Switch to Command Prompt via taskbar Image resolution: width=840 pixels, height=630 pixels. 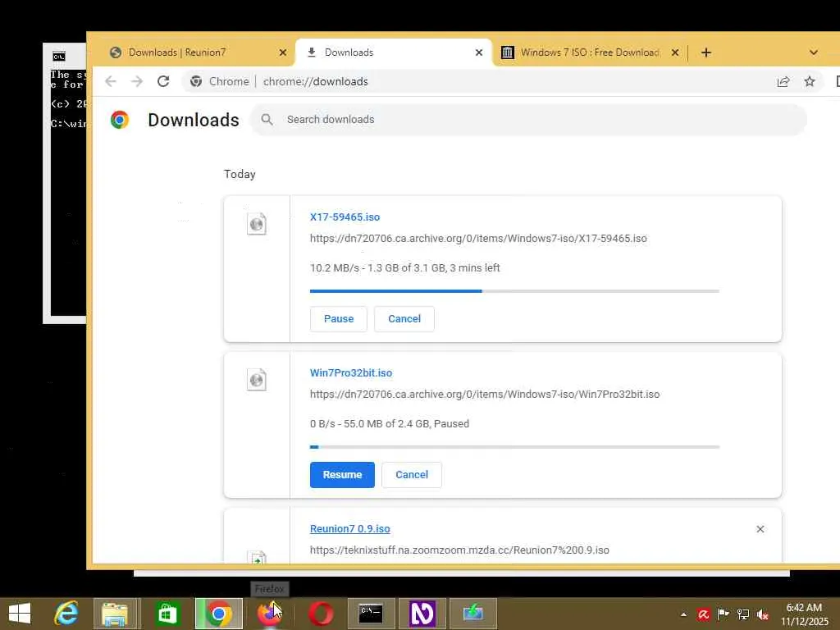(371, 614)
